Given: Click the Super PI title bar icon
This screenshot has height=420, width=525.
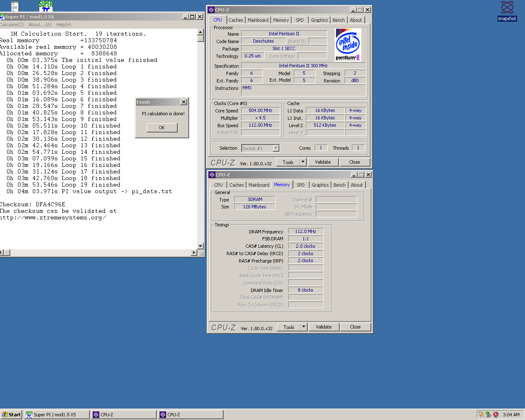Looking at the screenshot, I should coord(2,17).
